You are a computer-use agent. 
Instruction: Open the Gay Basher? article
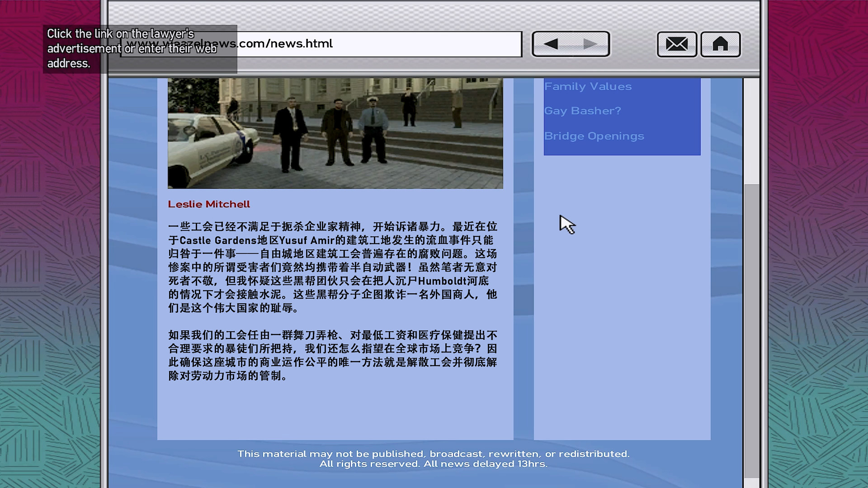582,111
